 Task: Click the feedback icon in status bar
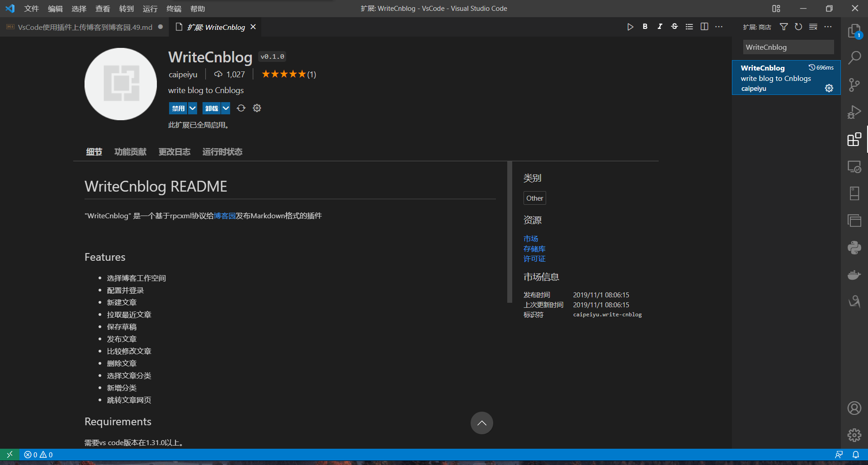[839, 455]
